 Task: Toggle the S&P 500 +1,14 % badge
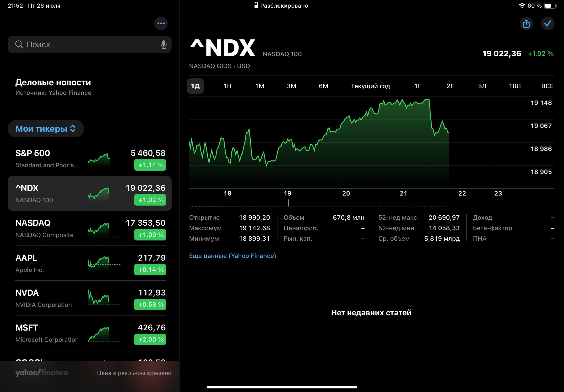[x=150, y=165]
